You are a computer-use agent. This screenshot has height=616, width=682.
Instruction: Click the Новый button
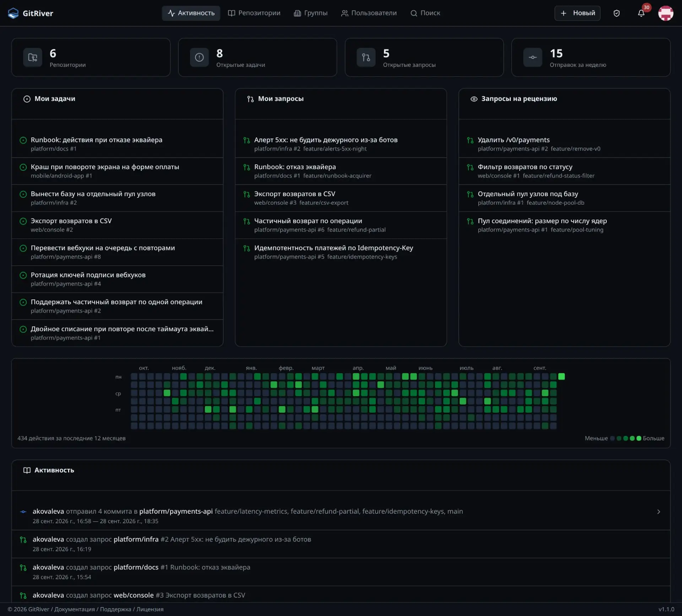tap(577, 13)
